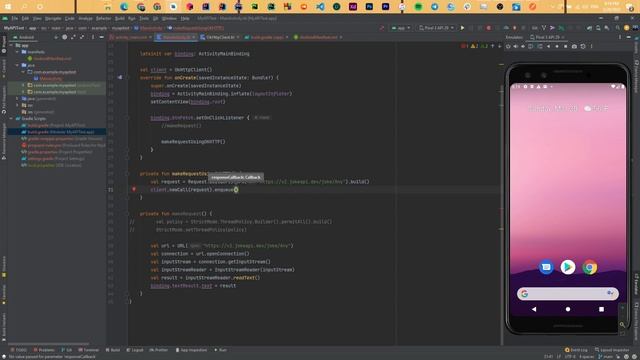Image resolution: width=640 pixels, height=360 pixels.
Task: Open the Build menu
Action: 120,18
